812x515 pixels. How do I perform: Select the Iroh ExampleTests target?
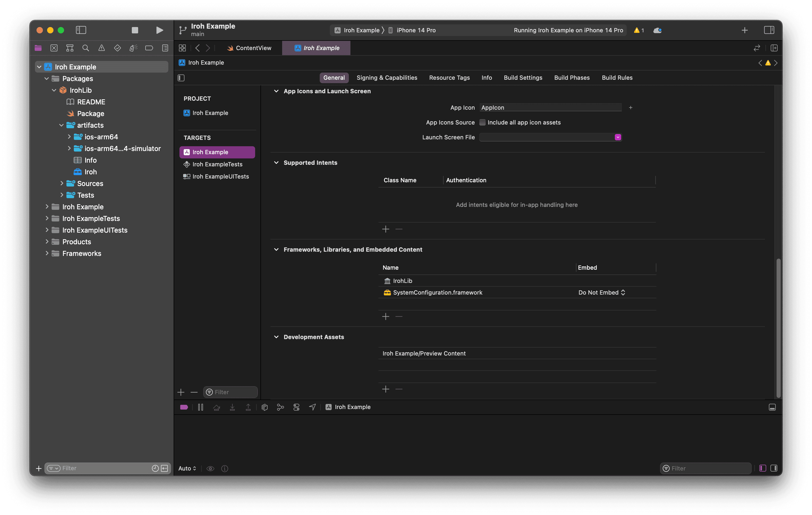(217, 164)
